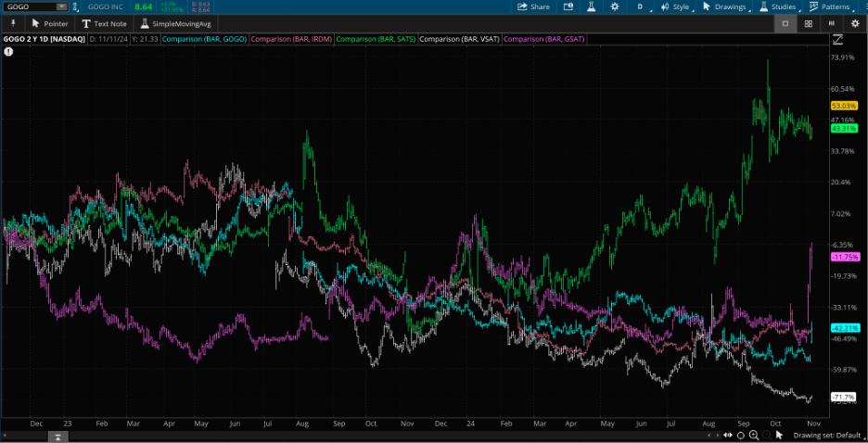Select the Pointer tool

tap(50, 23)
